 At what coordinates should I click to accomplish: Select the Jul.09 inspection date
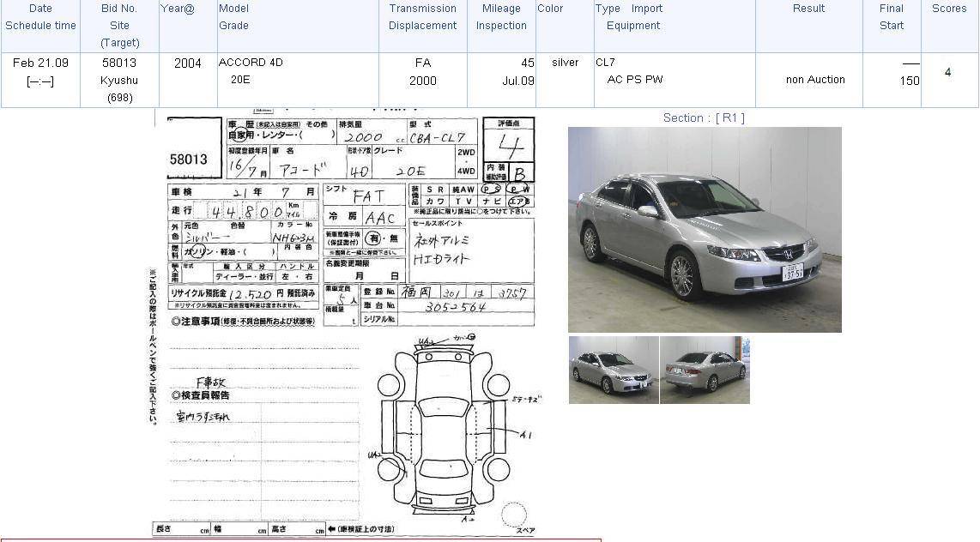tap(518, 81)
